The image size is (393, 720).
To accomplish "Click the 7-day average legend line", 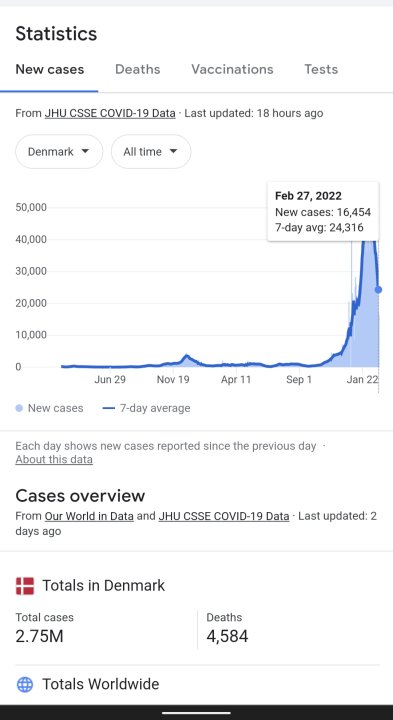I will pyautogui.click(x=109, y=408).
